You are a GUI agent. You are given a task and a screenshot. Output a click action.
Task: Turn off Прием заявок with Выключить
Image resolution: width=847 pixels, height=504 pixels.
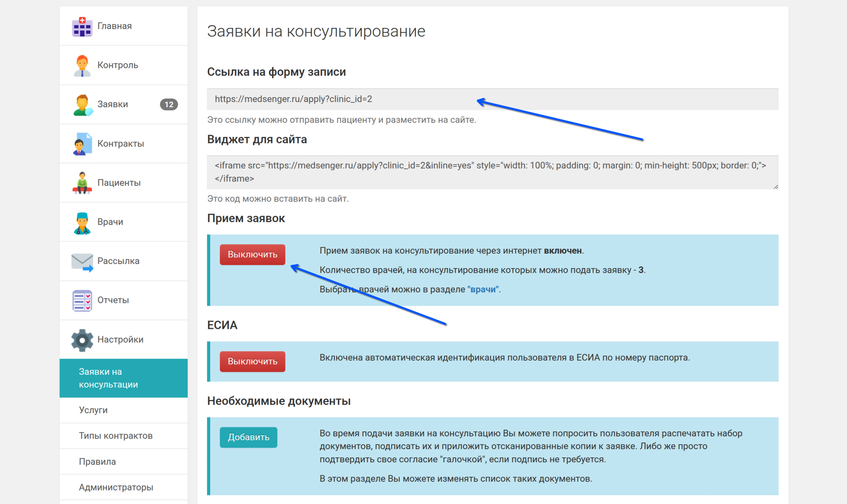coord(252,255)
